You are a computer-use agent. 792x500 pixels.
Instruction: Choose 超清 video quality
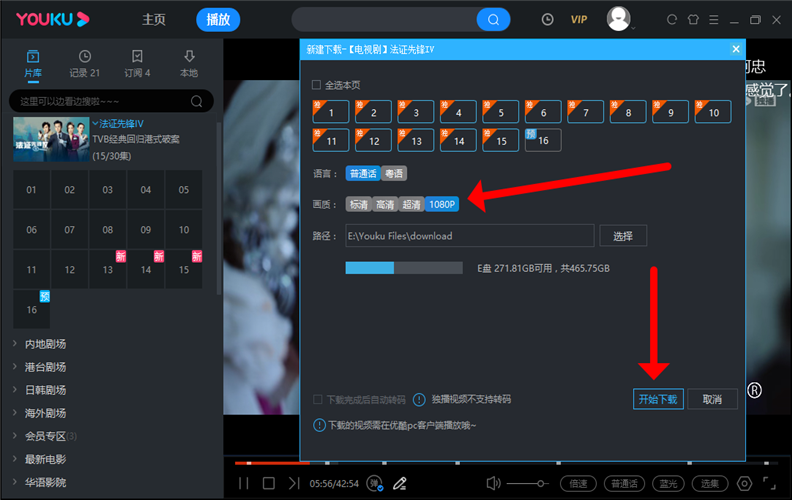411,204
